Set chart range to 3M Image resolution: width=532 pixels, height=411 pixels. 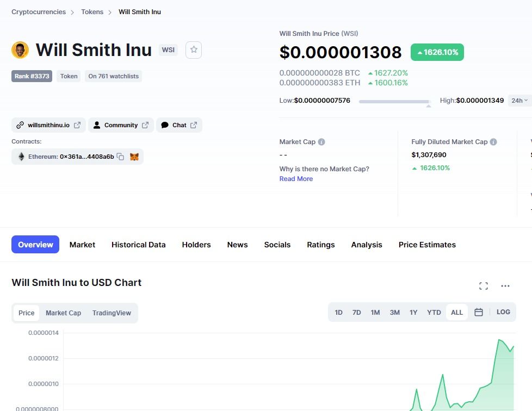point(394,312)
